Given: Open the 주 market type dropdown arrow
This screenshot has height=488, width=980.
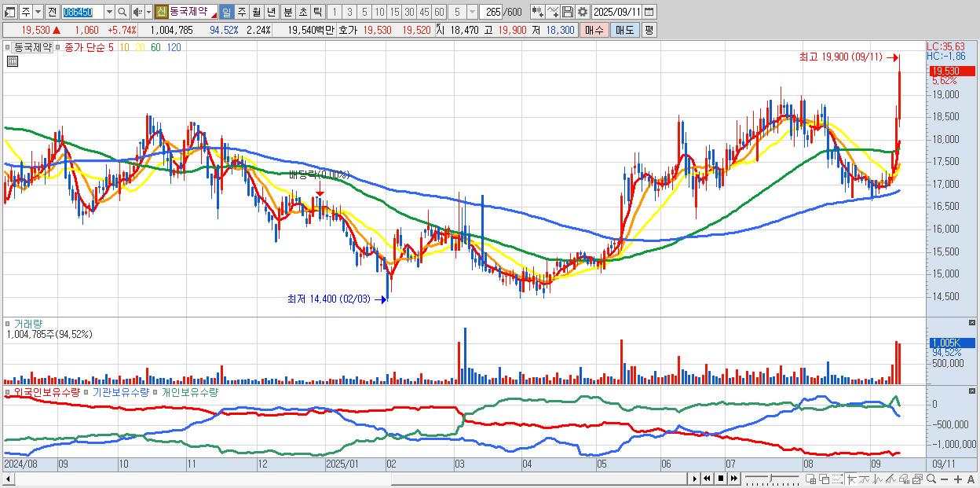Looking at the screenshot, I should (x=38, y=12).
